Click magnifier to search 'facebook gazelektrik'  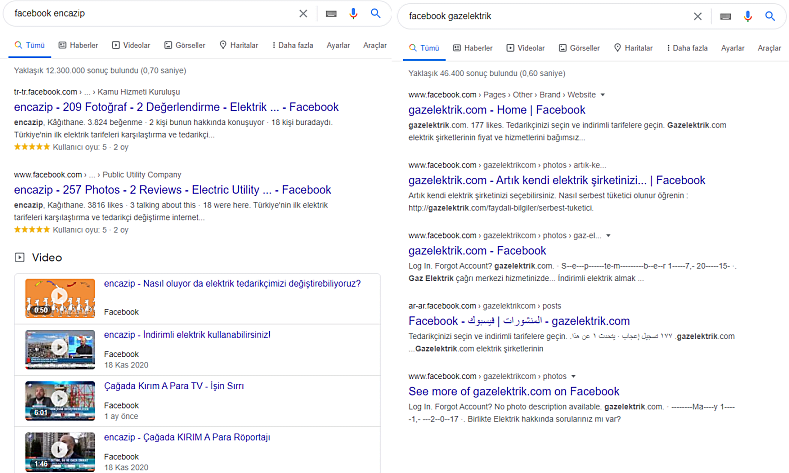point(770,17)
